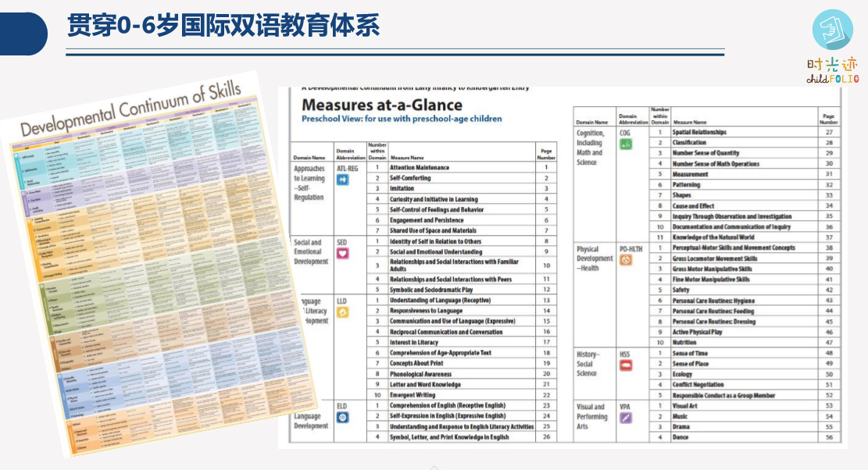
Task: Select the Visual Art measure name
Action: (x=685, y=406)
